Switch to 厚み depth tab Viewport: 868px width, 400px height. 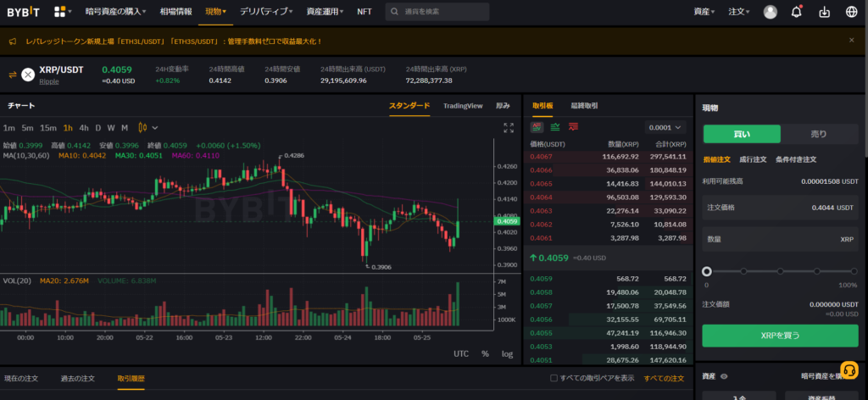(503, 106)
